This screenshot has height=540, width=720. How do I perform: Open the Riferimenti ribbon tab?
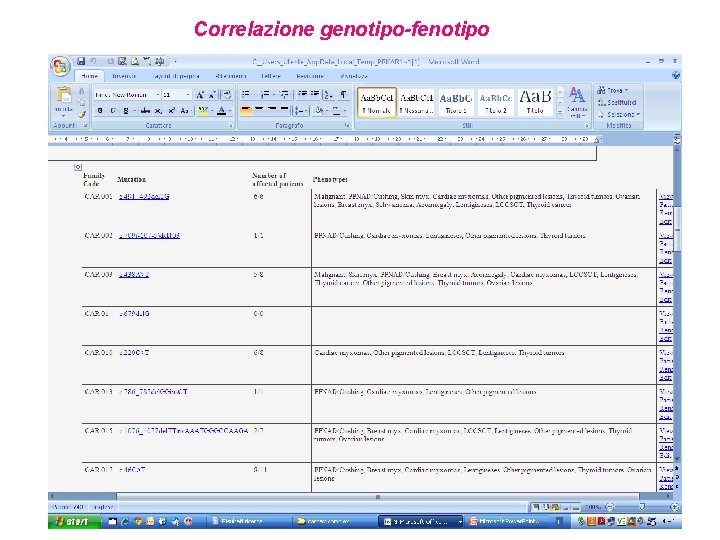tap(231, 76)
